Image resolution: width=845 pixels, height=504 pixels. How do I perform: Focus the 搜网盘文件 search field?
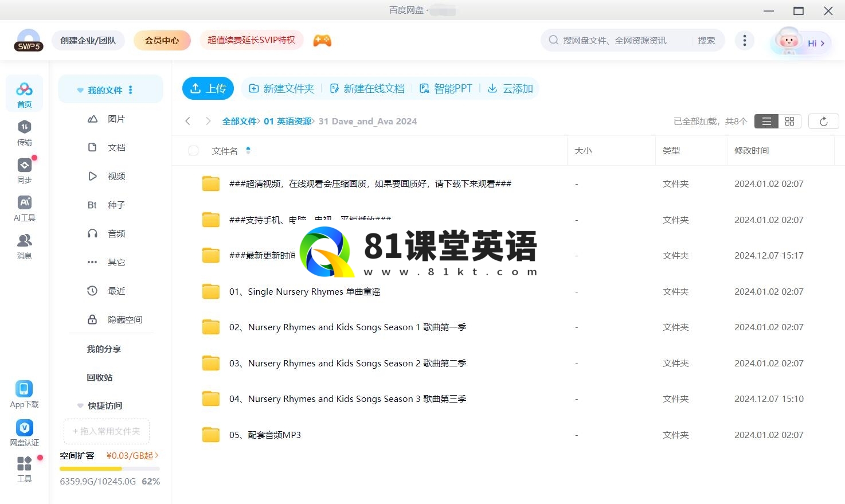coord(615,40)
